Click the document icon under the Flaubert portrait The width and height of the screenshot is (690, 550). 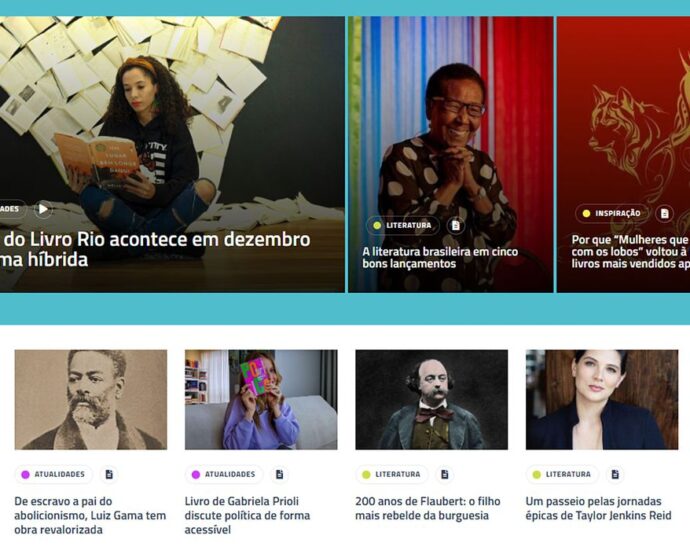pyautogui.click(x=445, y=474)
